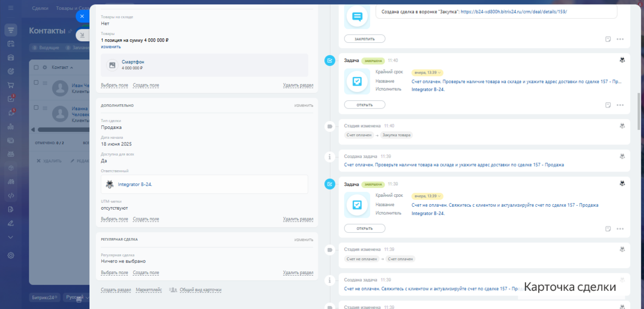Check the checkbox for the second contact row
Image resolution: width=644 pixels, height=309 pixels.
pyautogui.click(x=36, y=108)
